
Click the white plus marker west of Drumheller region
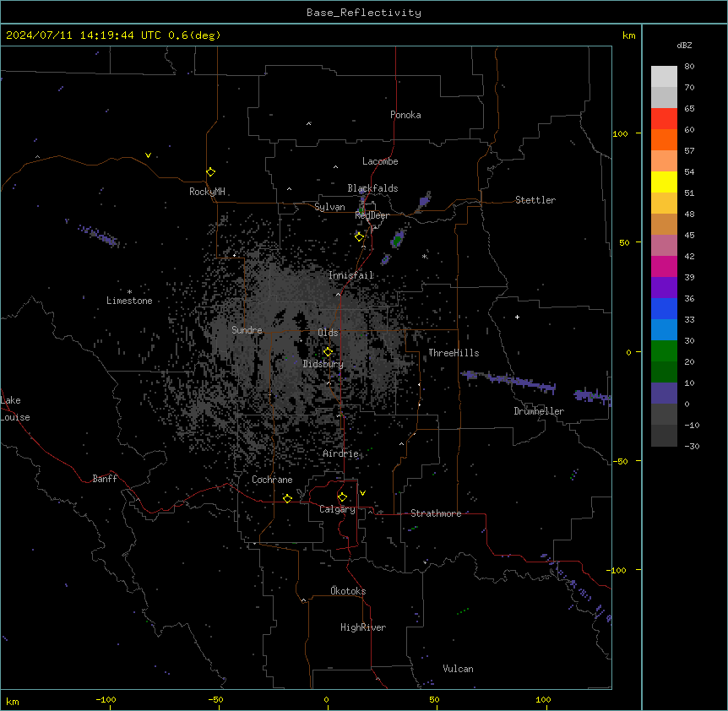click(x=517, y=317)
